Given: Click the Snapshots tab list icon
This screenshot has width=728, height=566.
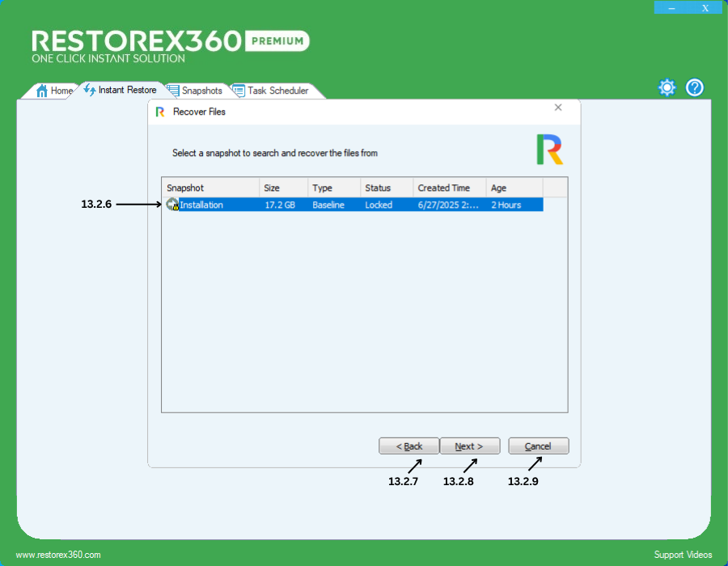Looking at the screenshot, I should (173, 91).
